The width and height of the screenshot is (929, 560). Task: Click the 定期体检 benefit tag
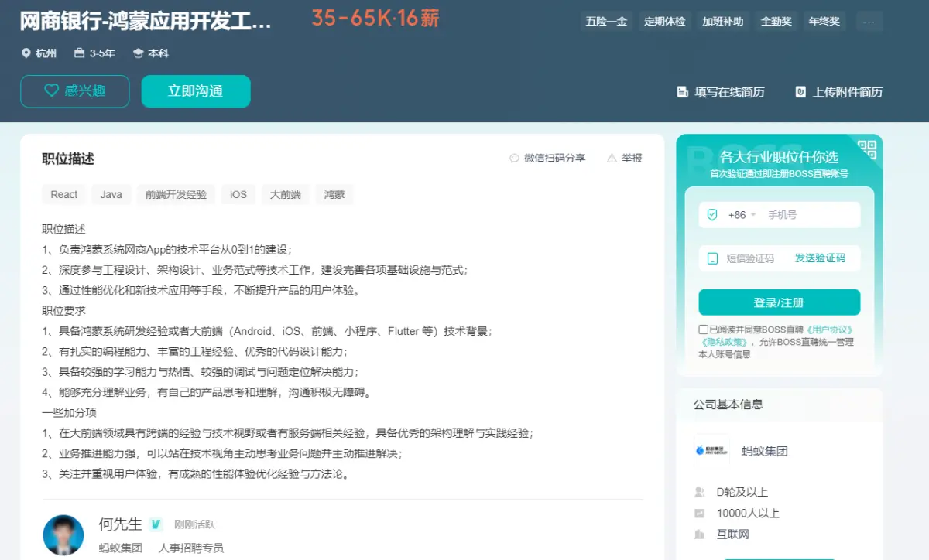tap(665, 21)
